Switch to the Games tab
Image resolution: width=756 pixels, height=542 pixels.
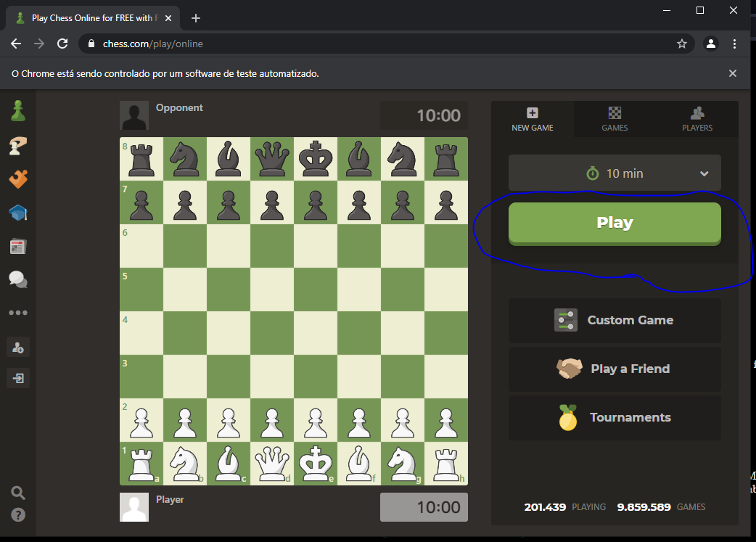pyautogui.click(x=615, y=119)
